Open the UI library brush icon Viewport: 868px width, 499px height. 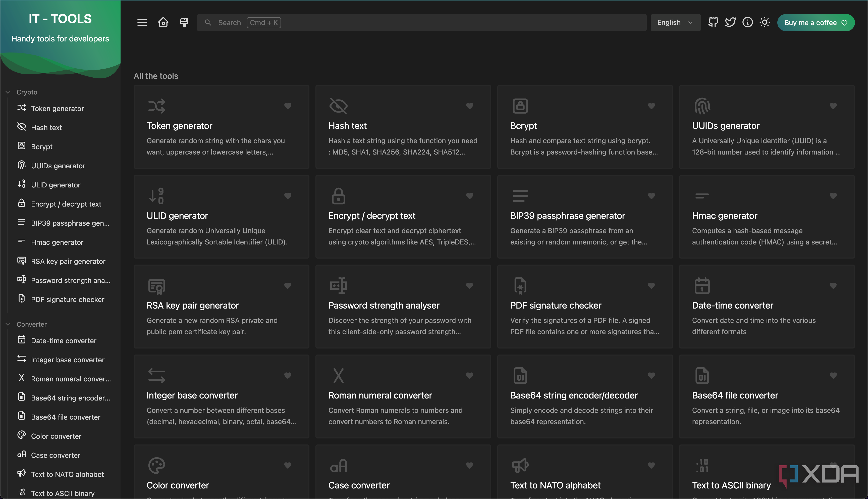pyautogui.click(x=184, y=23)
